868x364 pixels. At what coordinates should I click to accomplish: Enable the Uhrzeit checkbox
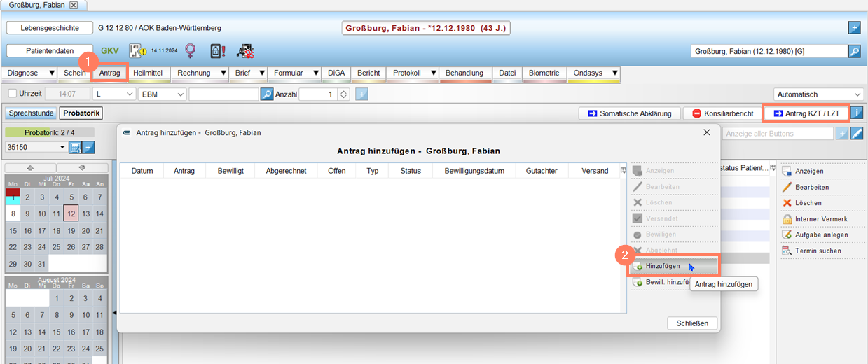pyautogui.click(x=12, y=94)
